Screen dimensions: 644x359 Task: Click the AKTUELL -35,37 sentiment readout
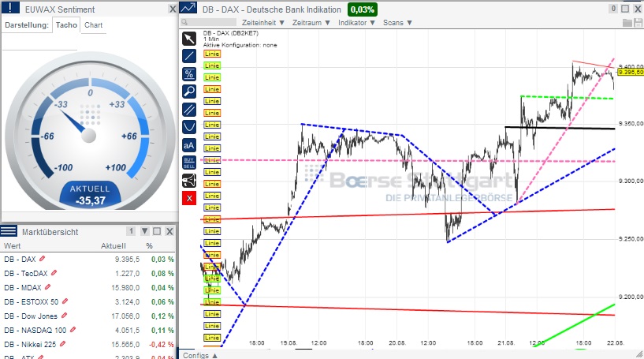[x=91, y=195]
